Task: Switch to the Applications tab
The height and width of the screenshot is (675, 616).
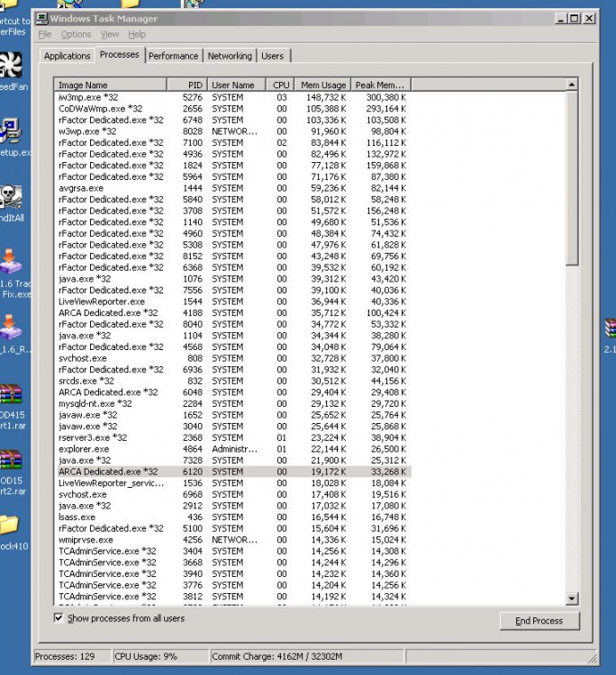Action: click(67, 56)
